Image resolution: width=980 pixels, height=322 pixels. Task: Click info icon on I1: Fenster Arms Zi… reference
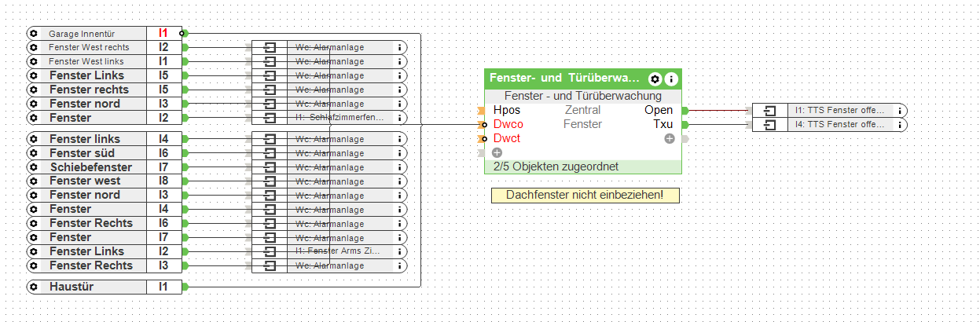click(399, 251)
